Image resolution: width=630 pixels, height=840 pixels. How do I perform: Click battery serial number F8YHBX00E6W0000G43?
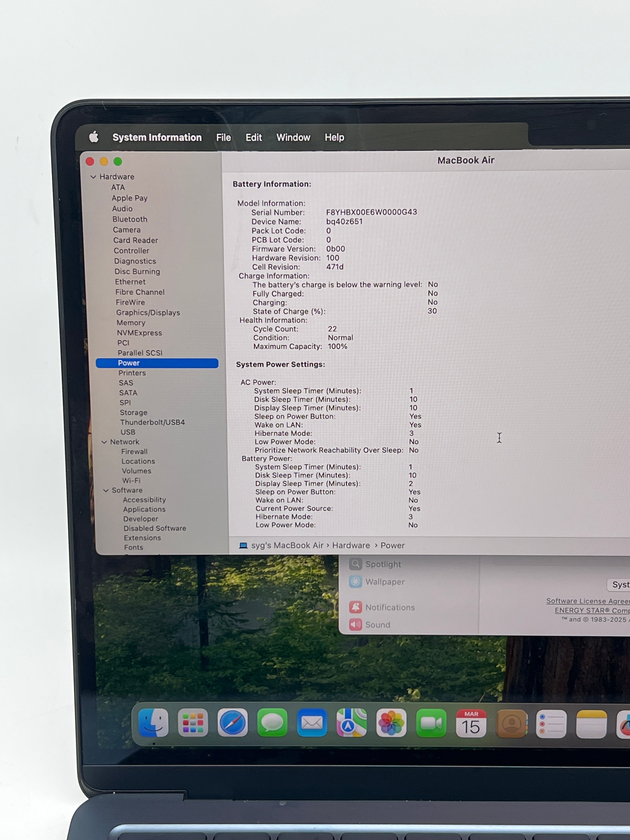[371, 212]
